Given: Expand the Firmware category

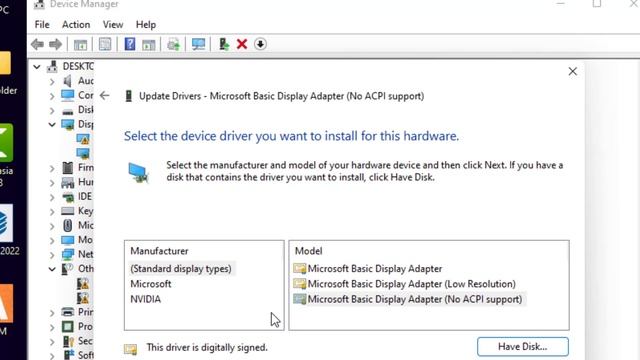Looking at the screenshot, I should (52, 168).
